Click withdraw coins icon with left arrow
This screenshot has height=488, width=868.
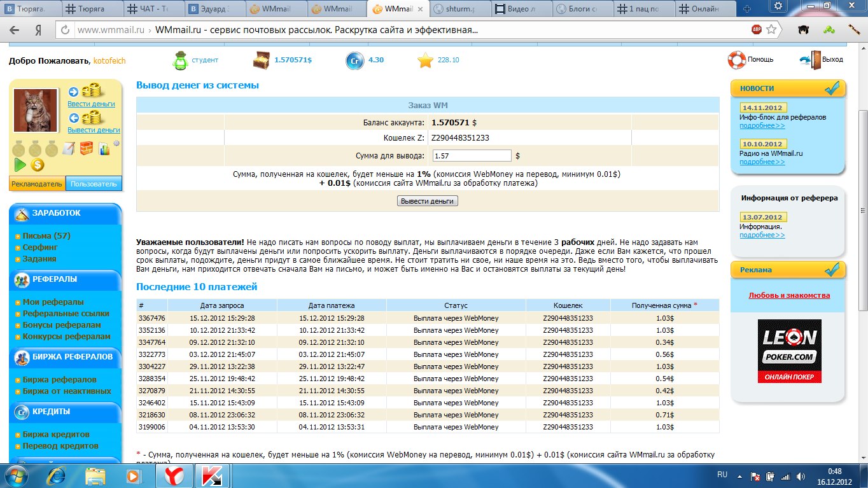86,118
